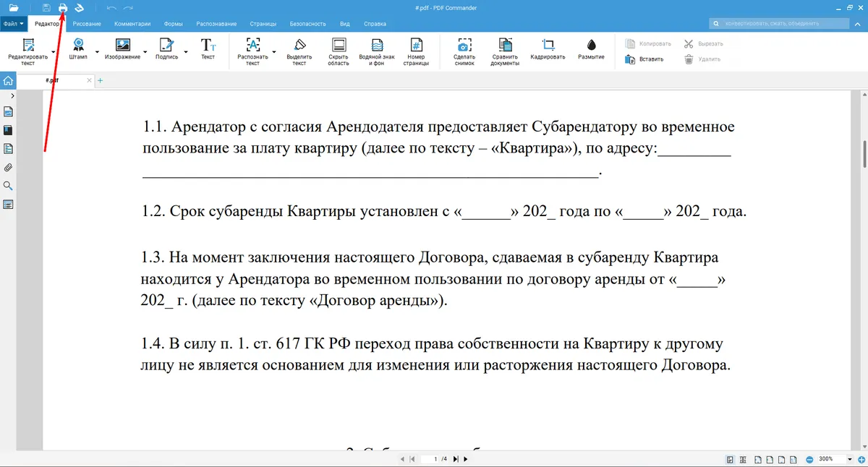Expand the left sidebar chevron

(12, 95)
